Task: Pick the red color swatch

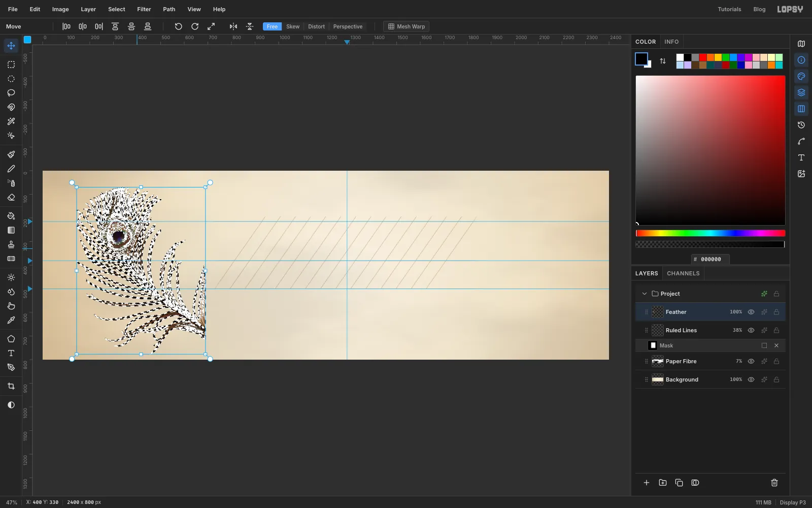Action: [x=703, y=57]
